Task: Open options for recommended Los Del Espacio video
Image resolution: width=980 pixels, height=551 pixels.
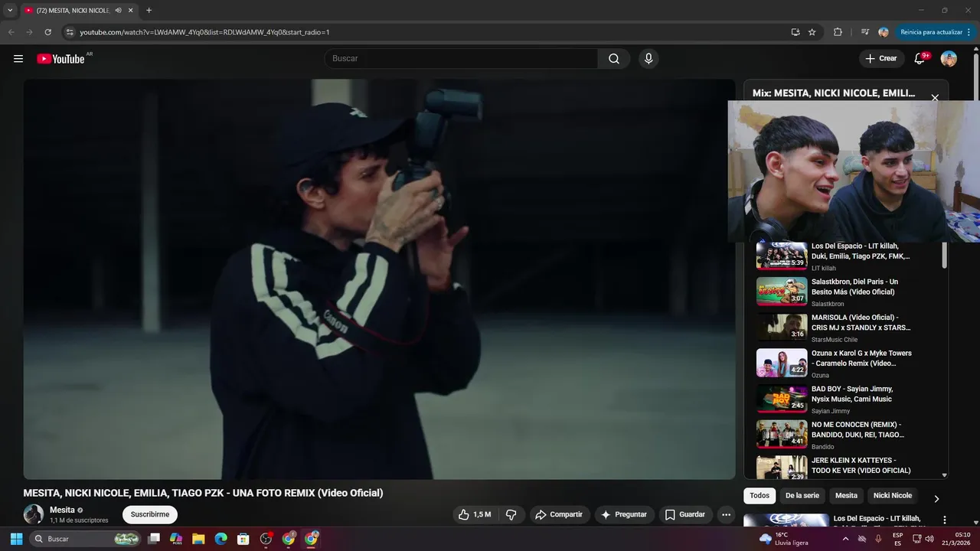Action: (x=944, y=520)
